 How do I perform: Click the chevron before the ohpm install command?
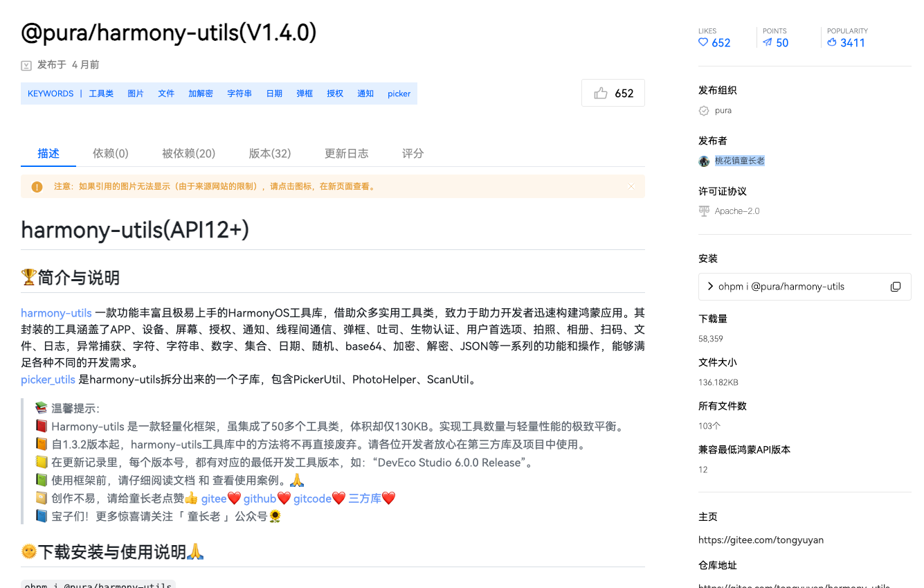(x=710, y=286)
